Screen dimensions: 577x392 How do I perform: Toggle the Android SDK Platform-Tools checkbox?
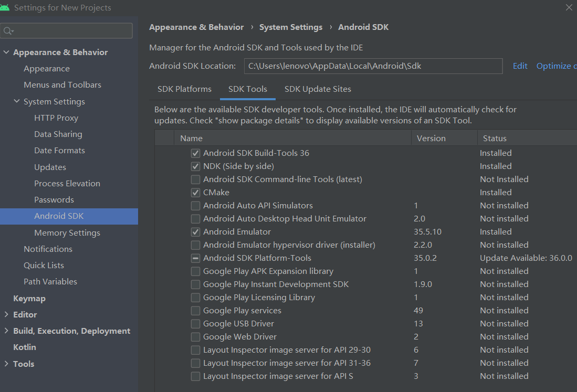(195, 258)
